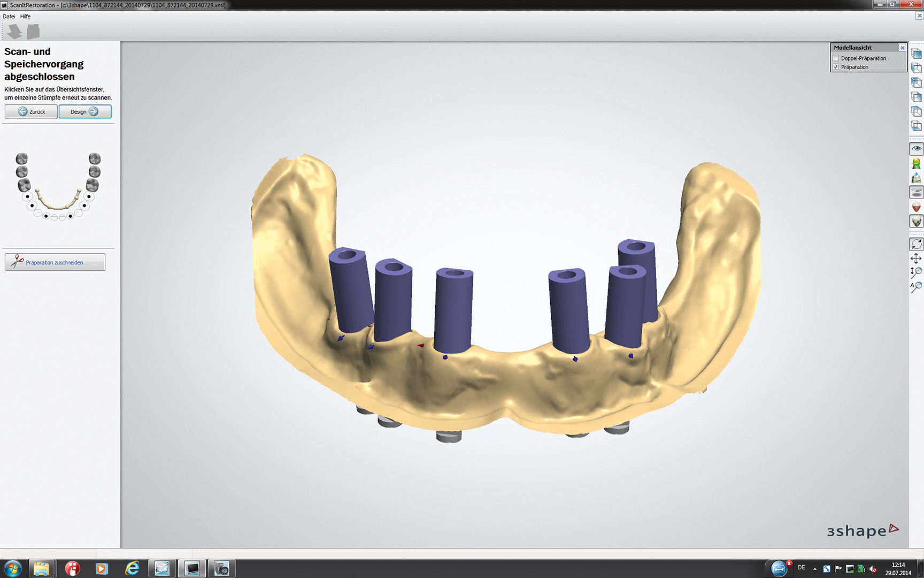Open the Hilfe menu
The image size is (924, 578).
coord(25,17)
